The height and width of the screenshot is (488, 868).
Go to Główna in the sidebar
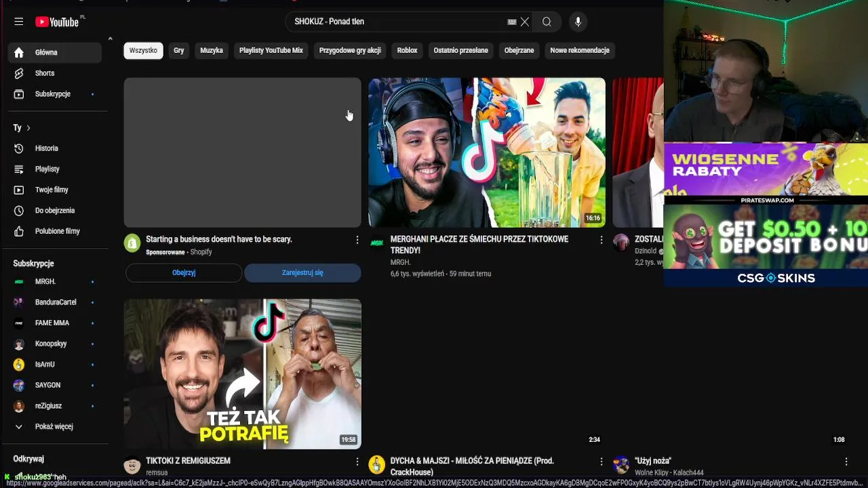point(55,52)
